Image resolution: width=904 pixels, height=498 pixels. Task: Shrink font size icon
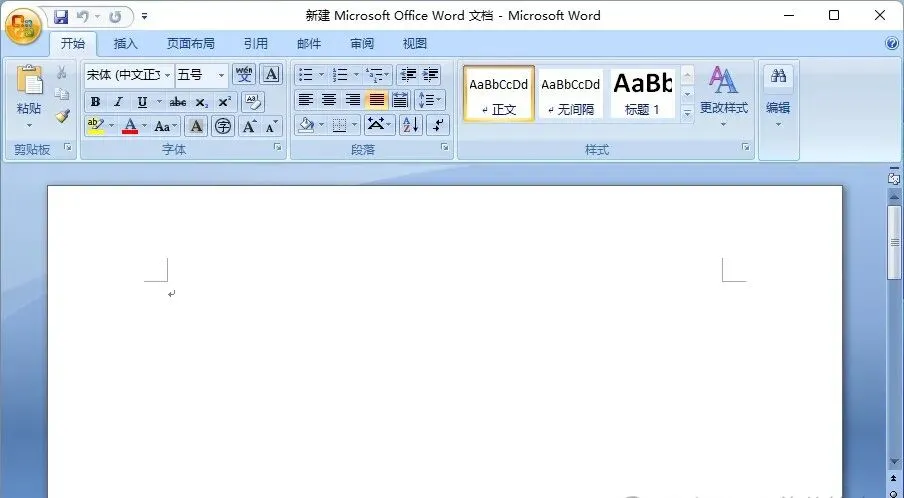pyautogui.click(x=272, y=126)
